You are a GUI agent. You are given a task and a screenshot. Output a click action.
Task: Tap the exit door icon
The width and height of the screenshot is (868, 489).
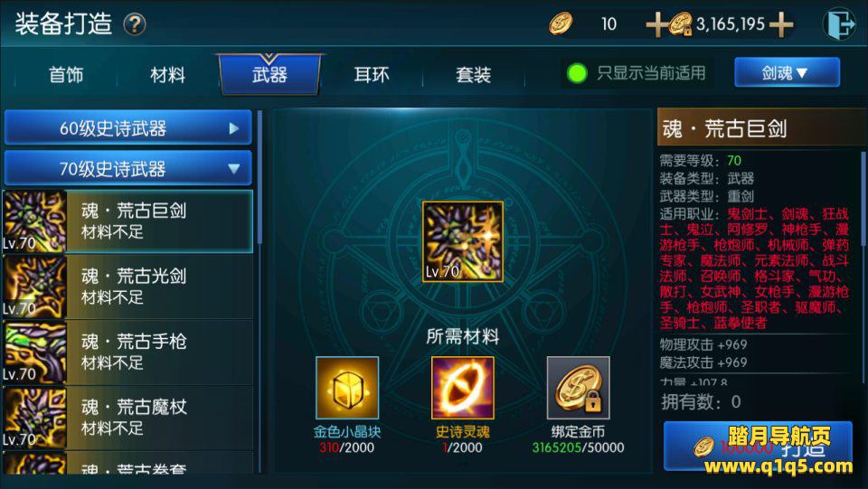(x=839, y=24)
